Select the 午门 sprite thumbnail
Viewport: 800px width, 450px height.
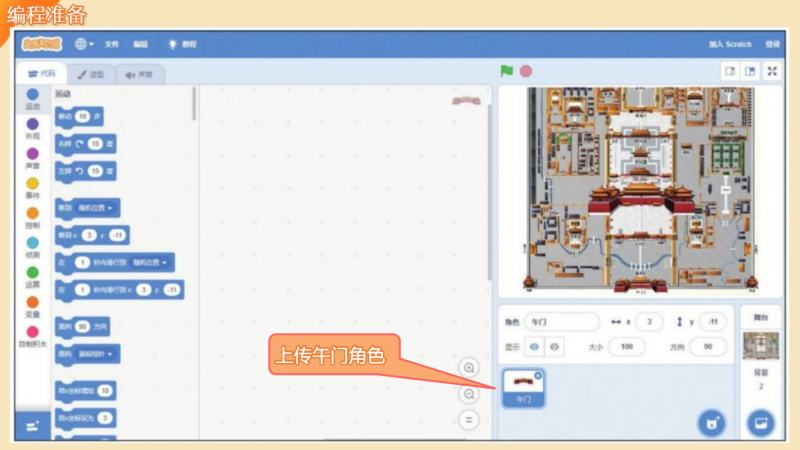(x=523, y=389)
